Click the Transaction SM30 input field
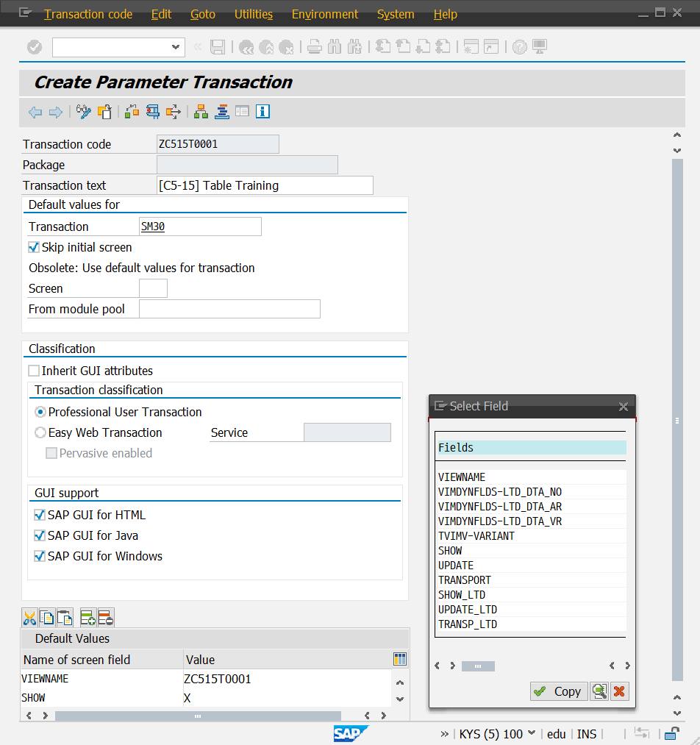 click(200, 227)
